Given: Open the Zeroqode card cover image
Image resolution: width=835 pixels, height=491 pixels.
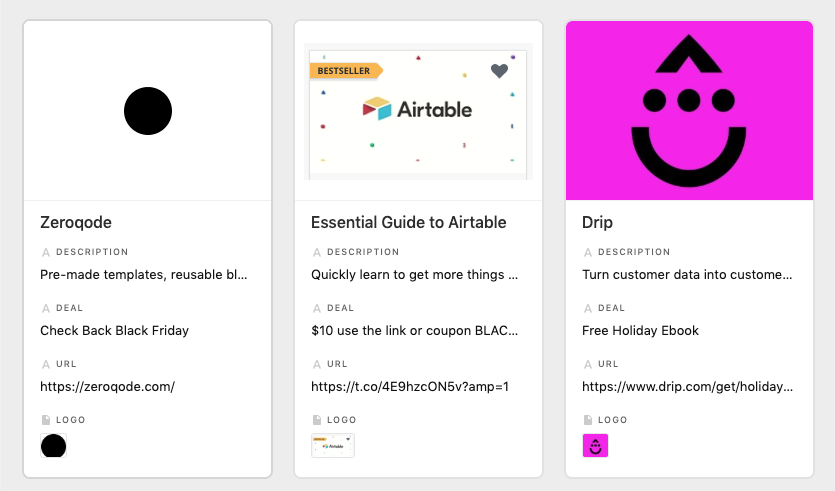Looking at the screenshot, I should (148, 111).
